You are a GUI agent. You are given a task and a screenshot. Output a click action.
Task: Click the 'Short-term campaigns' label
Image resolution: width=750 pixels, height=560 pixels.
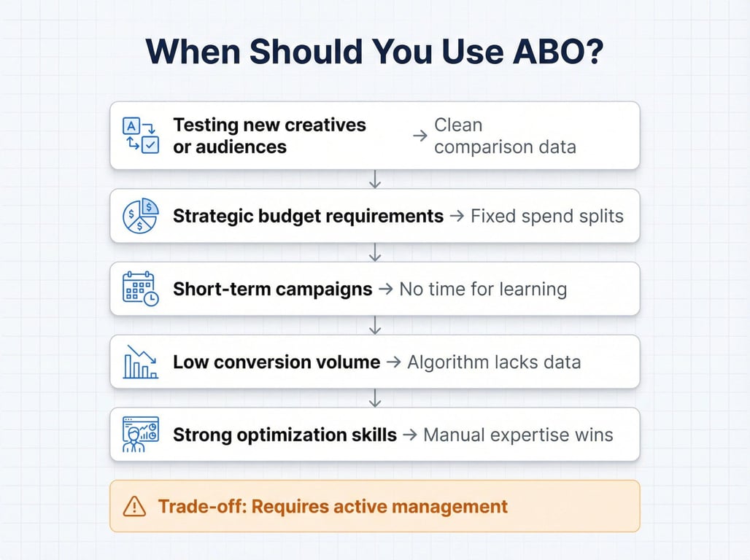[x=273, y=289]
